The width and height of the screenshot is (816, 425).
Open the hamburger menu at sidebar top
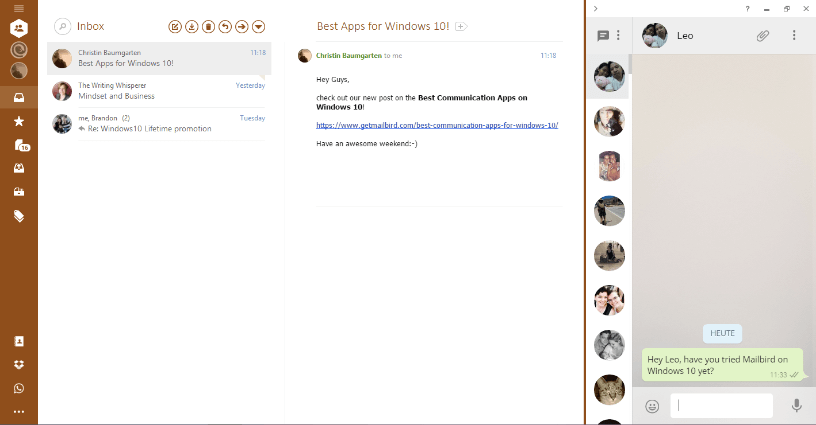[19, 8]
